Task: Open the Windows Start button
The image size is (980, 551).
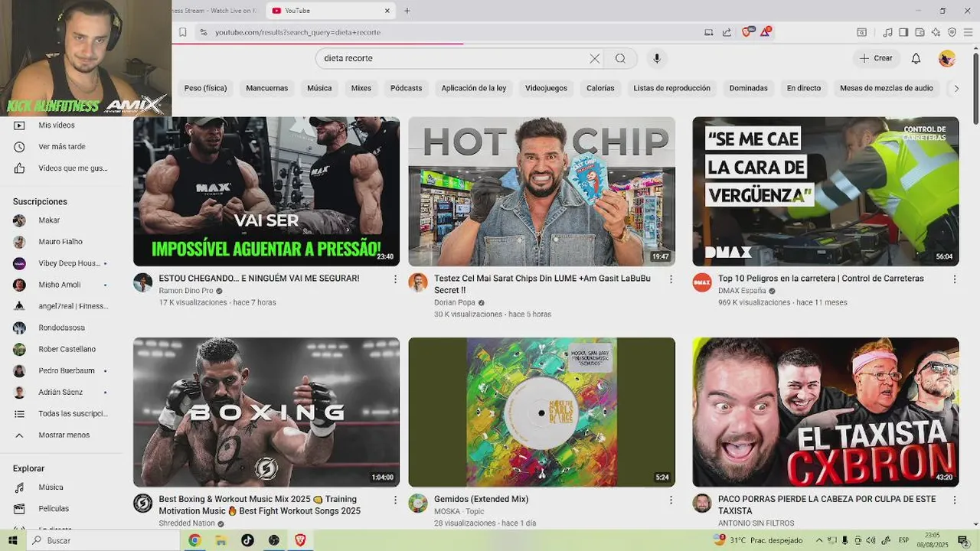Action: (13, 540)
